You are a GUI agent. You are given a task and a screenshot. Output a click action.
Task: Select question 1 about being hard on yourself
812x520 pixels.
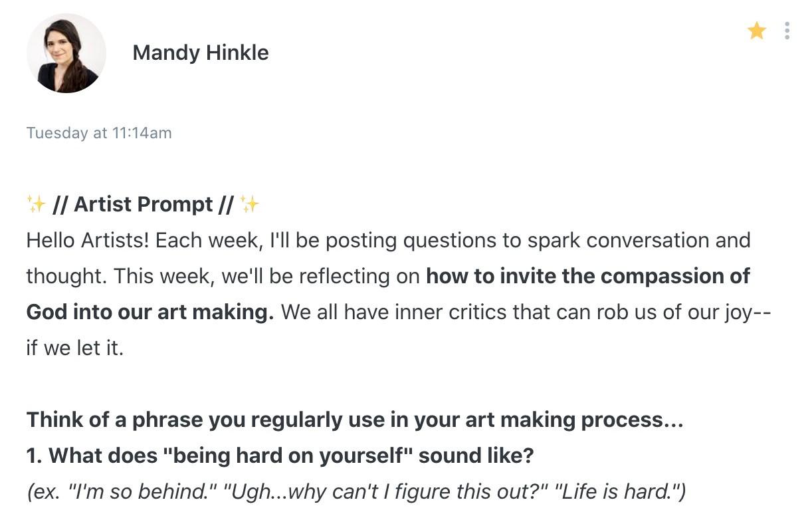280,455
